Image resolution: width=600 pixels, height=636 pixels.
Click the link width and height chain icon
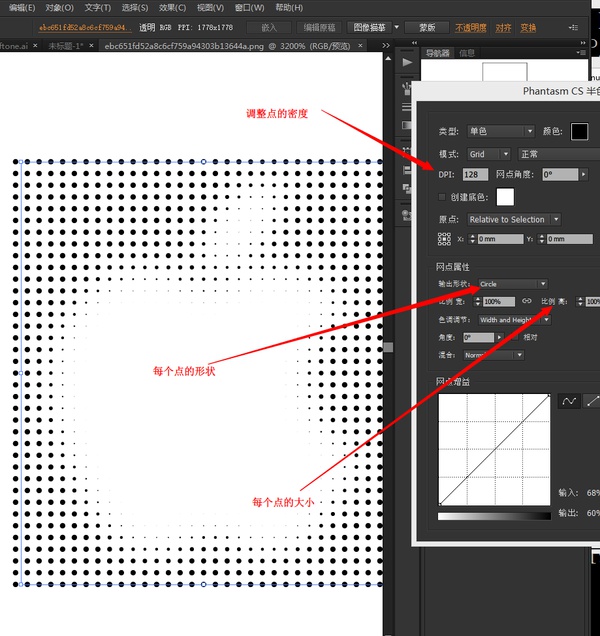pos(526,301)
